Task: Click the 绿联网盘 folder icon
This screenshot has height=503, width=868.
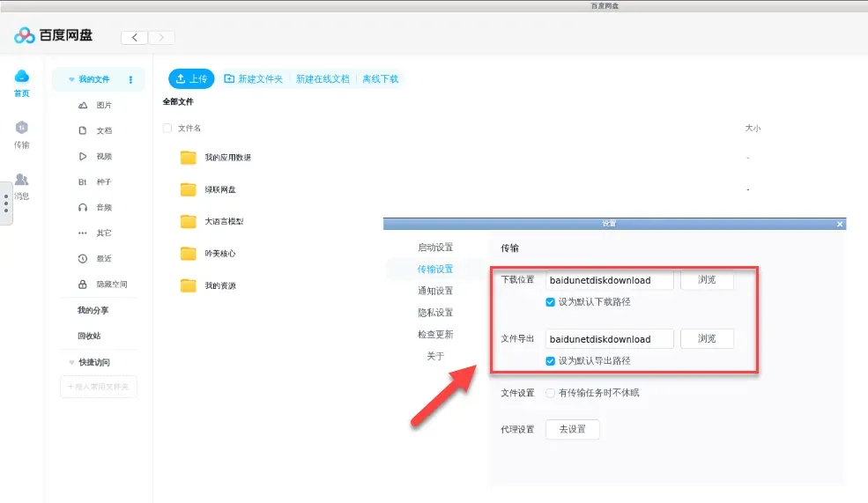Action: coord(189,189)
